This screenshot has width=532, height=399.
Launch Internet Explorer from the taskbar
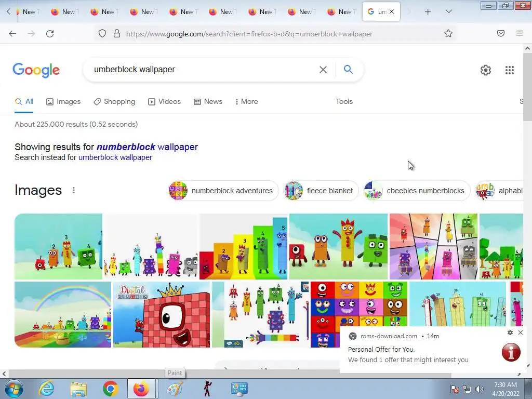pos(46,389)
